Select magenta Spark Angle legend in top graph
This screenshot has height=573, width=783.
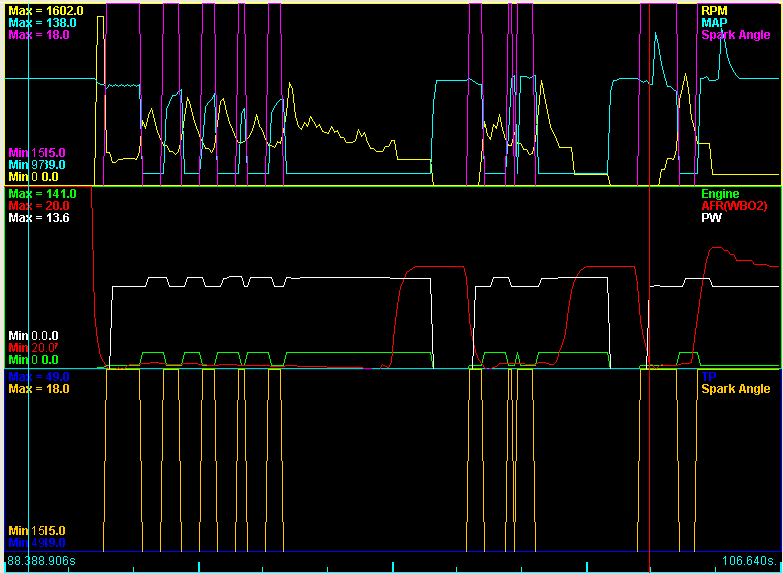click(736, 35)
